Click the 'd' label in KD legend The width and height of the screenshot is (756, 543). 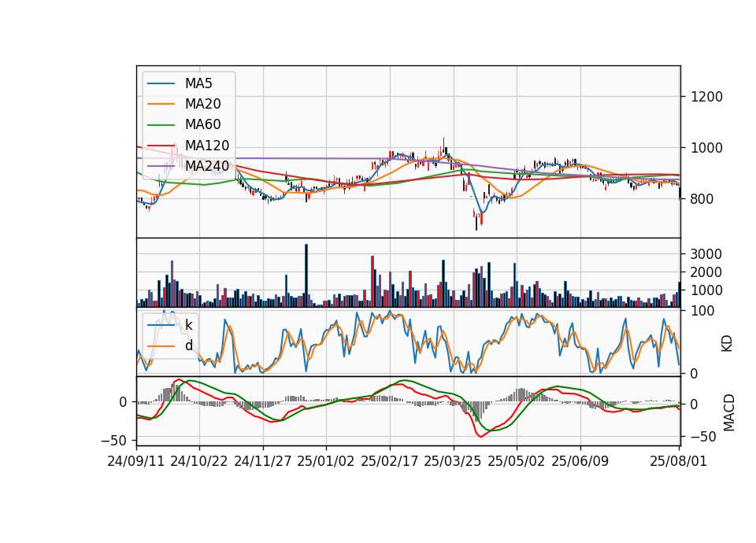[188, 345]
